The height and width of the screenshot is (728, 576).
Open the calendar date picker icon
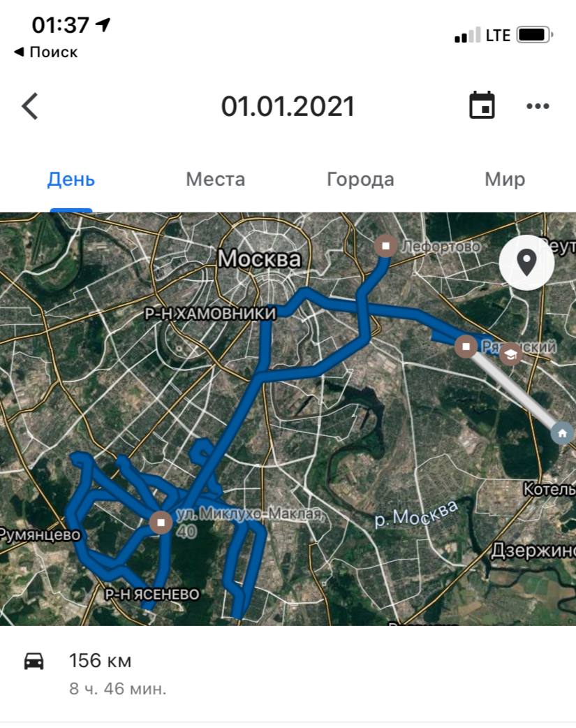pos(482,105)
